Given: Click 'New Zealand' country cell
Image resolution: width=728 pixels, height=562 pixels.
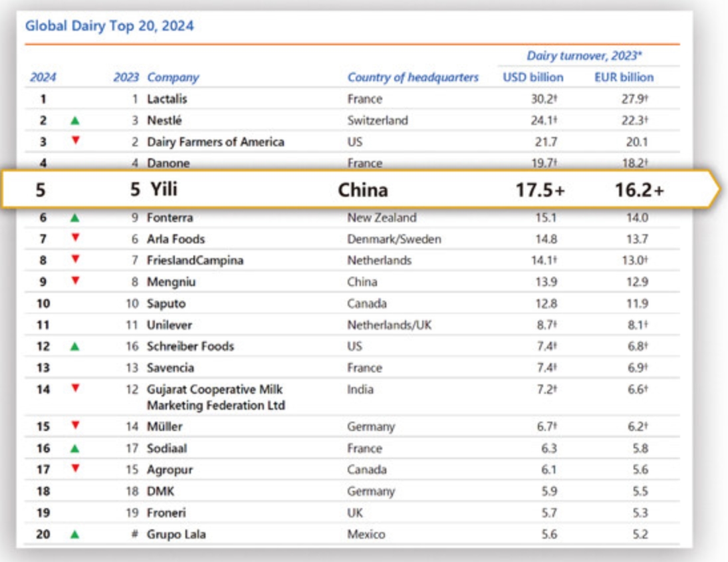Looking at the screenshot, I should (382, 217).
